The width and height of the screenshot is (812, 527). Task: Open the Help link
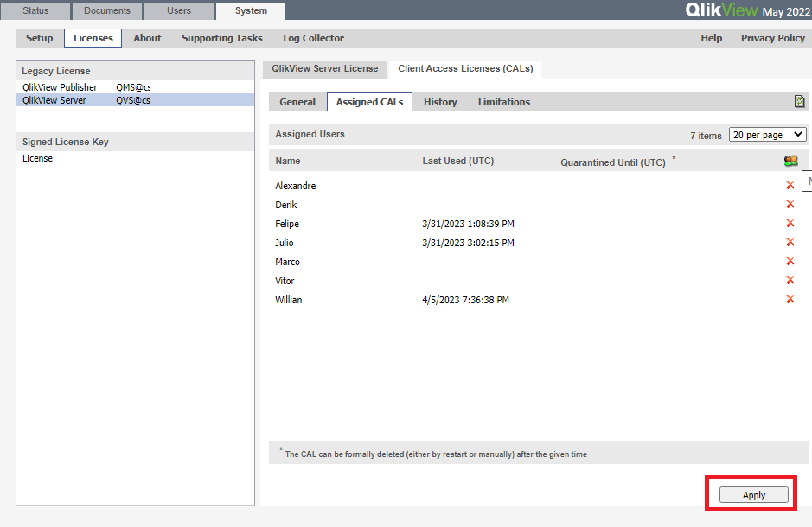[712, 38]
